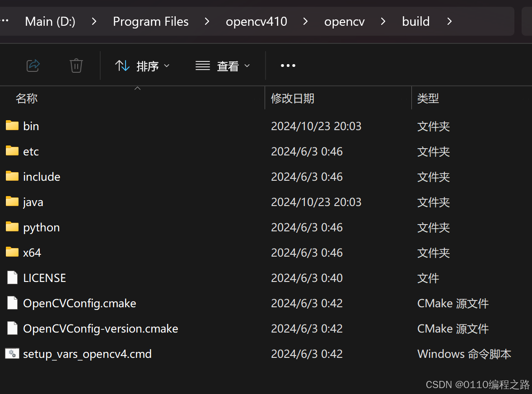The height and width of the screenshot is (394, 532).
Task: Sort files by 修改日期 column
Action: tap(293, 98)
